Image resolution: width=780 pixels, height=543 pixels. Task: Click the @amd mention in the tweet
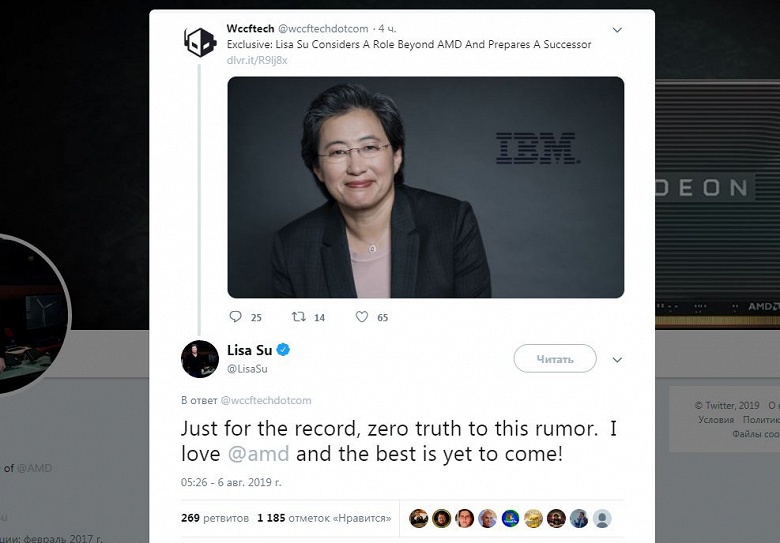coord(259,453)
